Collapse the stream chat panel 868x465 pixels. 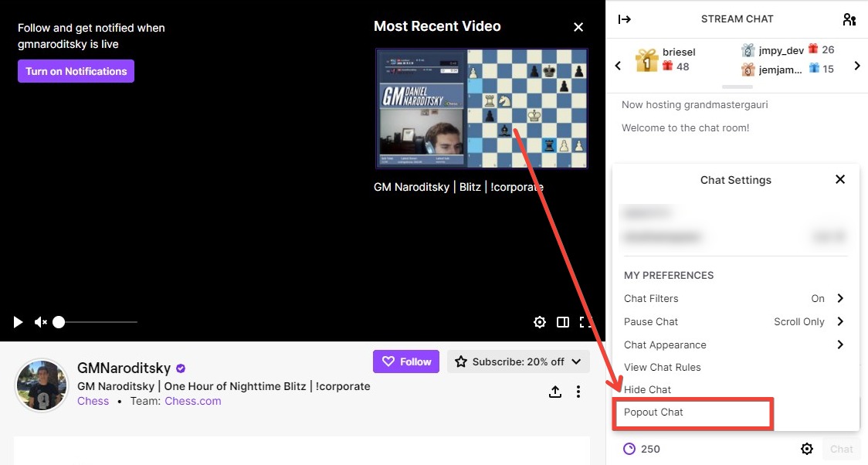pos(625,19)
